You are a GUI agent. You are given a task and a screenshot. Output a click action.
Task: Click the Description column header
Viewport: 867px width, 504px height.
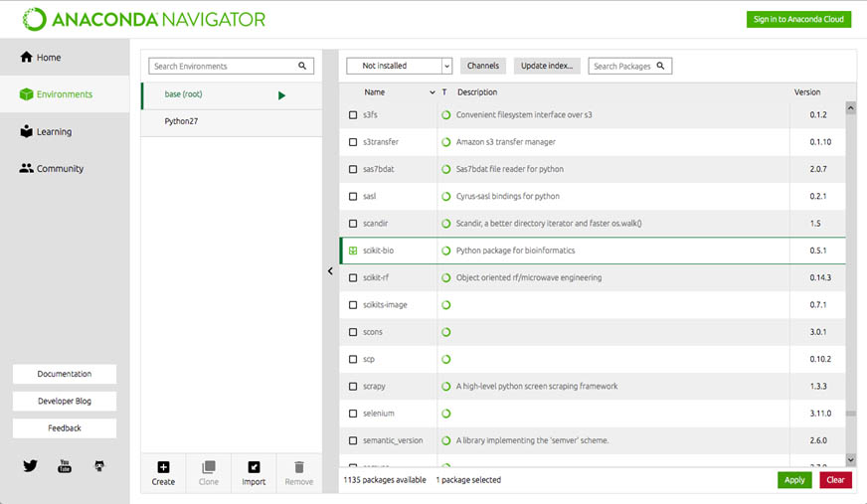click(477, 92)
